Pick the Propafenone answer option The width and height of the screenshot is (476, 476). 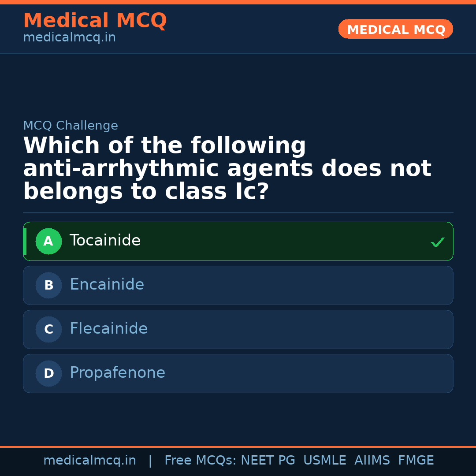click(238, 374)
